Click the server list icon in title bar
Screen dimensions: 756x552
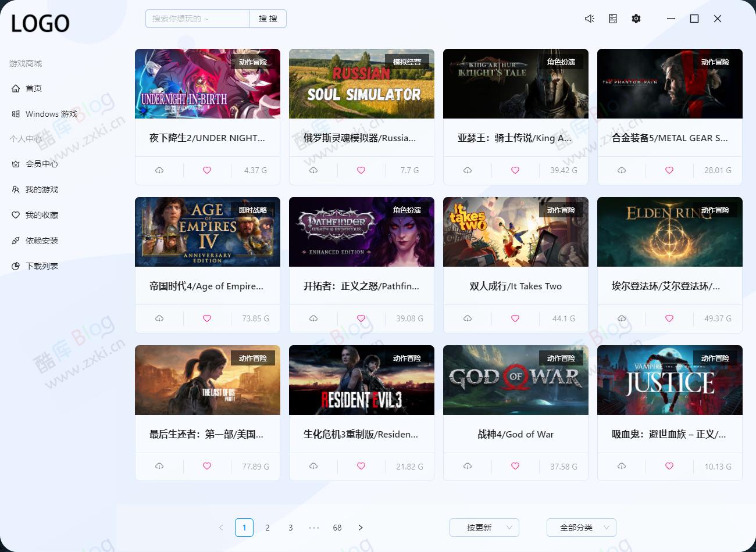[612, 19]
